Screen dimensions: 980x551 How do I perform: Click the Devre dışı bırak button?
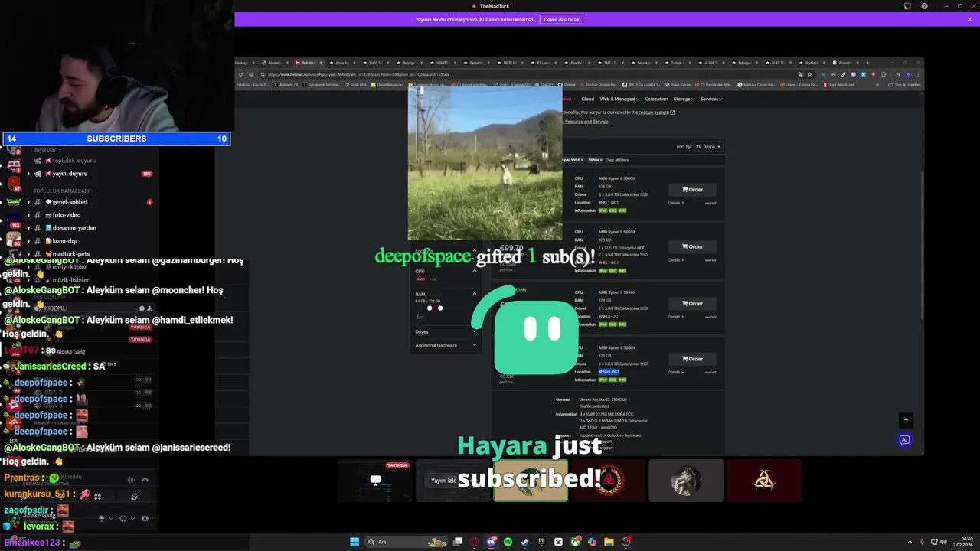tap(561, 19)
